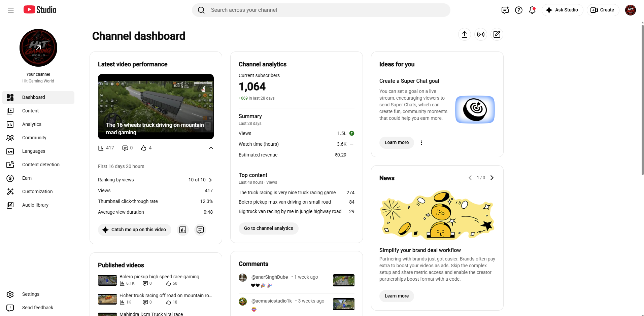Open Content in sidebar
The height and width of the screenshot is (316, 644).
coord(38,111)
